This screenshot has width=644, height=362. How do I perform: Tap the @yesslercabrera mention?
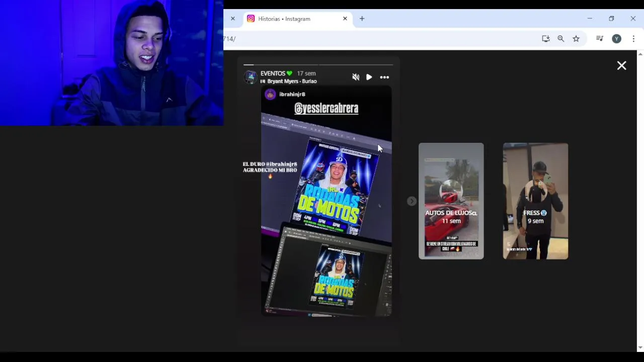tap(327, 109)
